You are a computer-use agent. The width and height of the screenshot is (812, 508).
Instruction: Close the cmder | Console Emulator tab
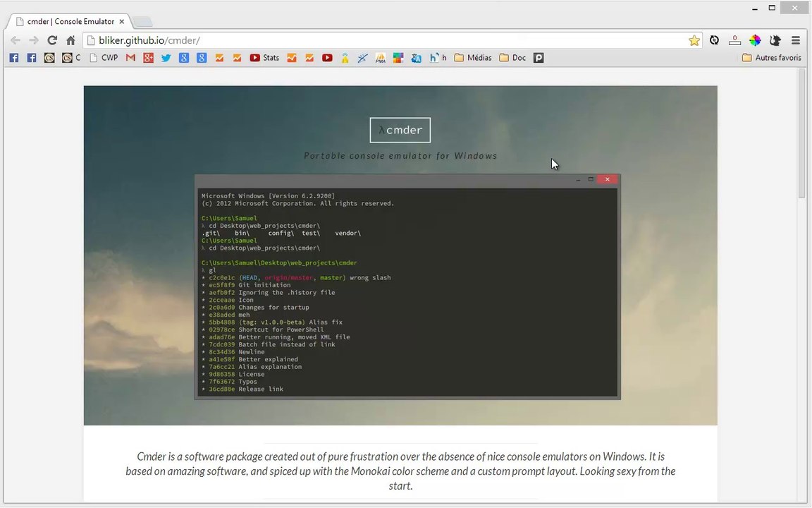pos(122,22)
